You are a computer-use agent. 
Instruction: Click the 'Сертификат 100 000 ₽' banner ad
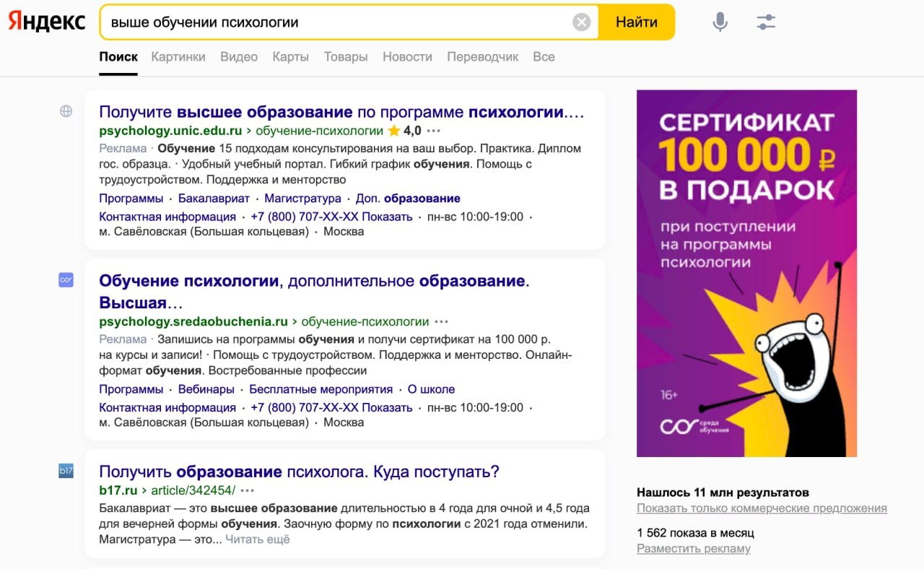(x=746, y=273)
